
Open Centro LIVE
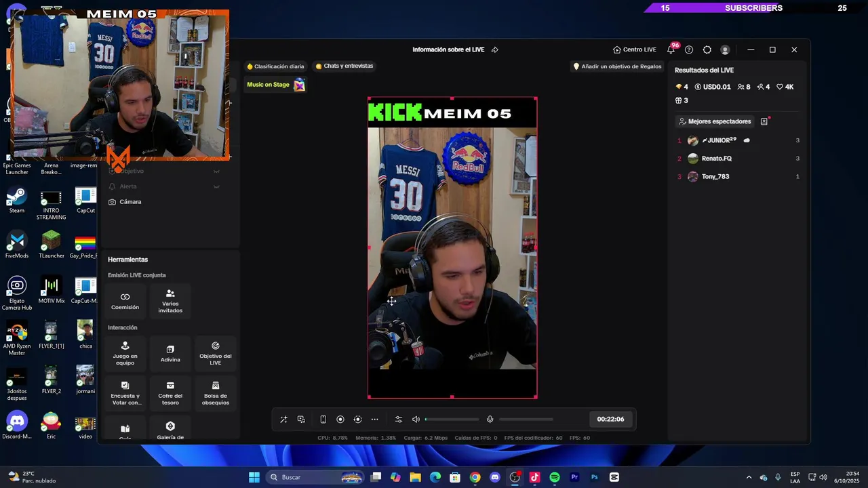tap(635, 49)
